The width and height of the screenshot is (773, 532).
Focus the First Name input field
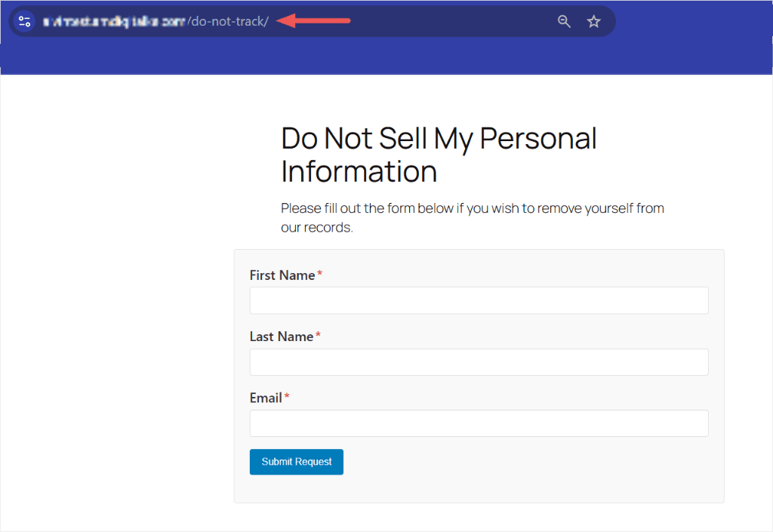pyautogui.click(x=479, y=300)
